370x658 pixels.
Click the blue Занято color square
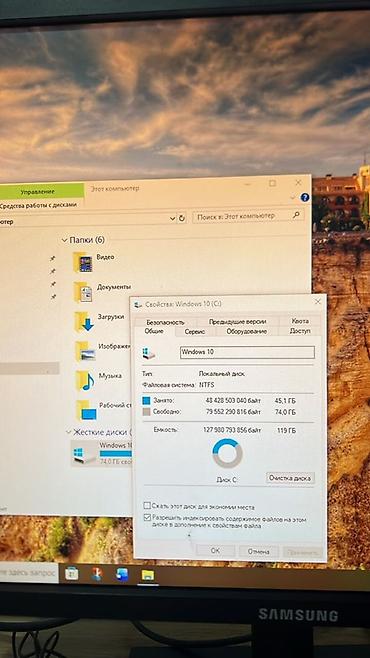pos(146,401)
